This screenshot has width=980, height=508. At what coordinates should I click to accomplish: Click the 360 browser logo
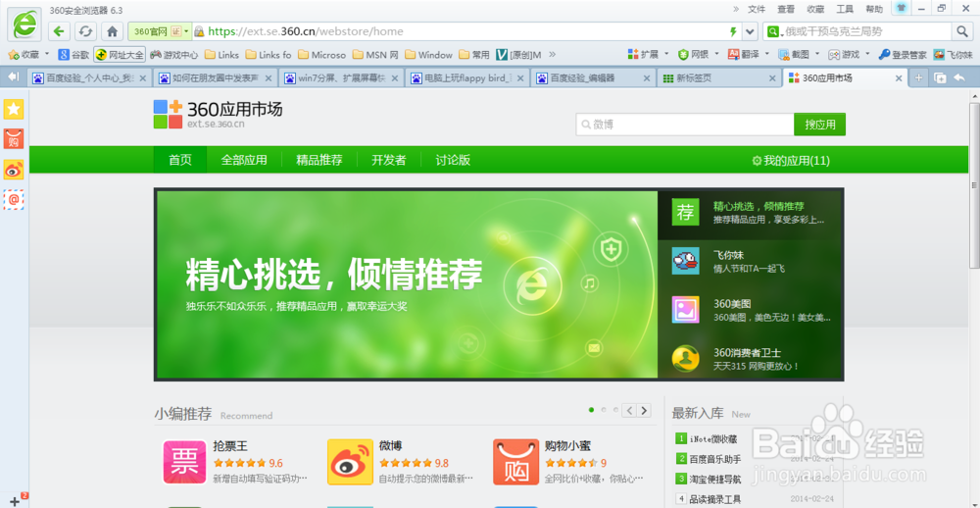pos(24,24)
